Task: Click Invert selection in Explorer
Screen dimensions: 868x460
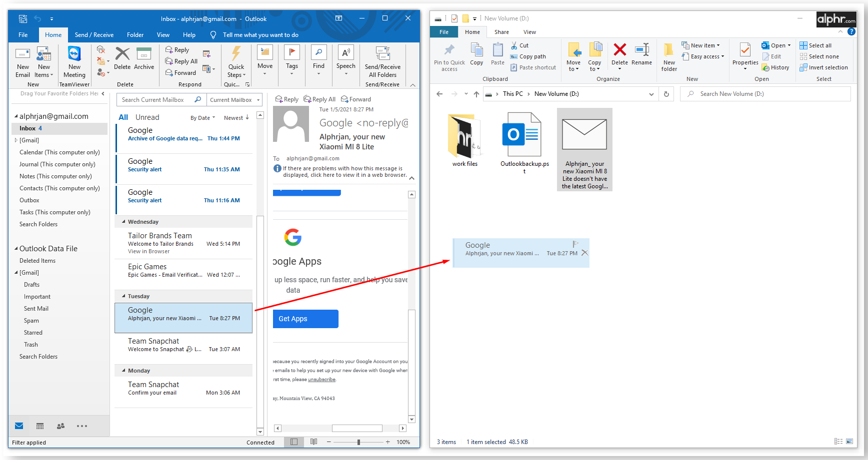Action: (823, 67)
